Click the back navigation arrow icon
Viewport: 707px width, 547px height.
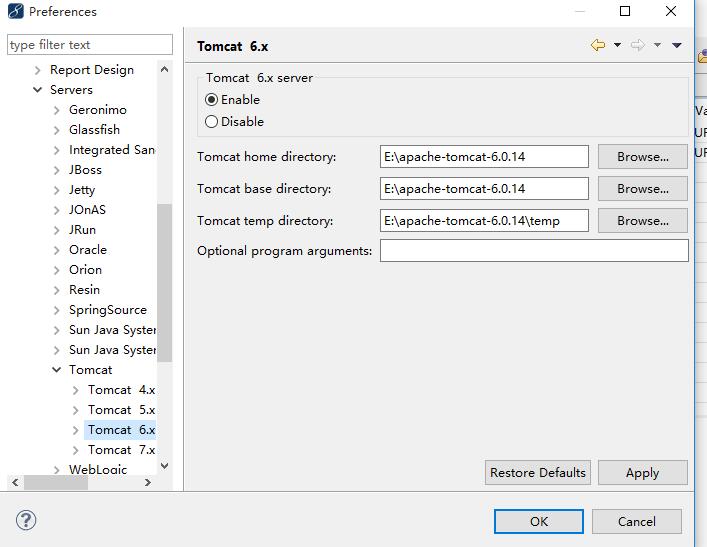(598, 45)
